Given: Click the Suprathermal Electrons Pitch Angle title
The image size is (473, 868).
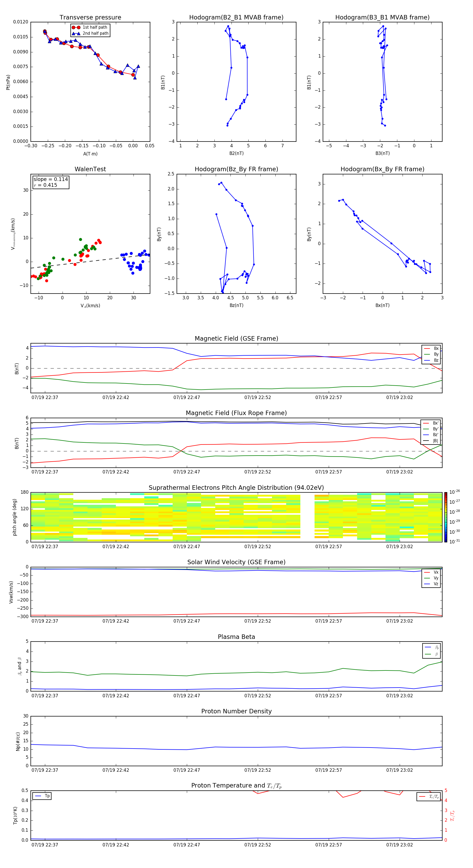Looking at the screenshot, I should 236,488.
